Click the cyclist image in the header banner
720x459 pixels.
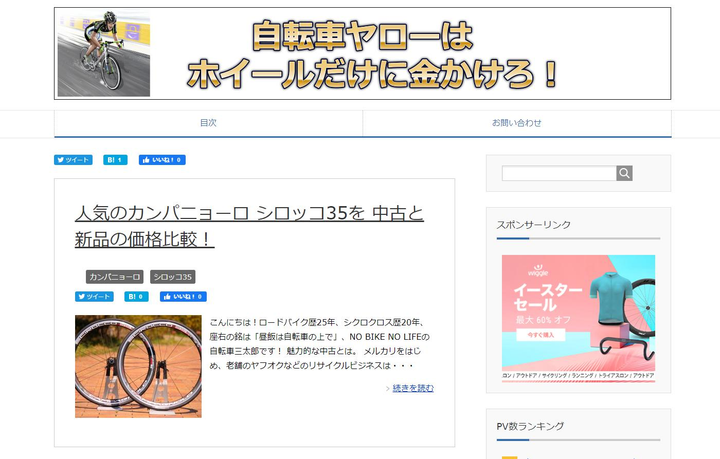(x=104, y=53)
